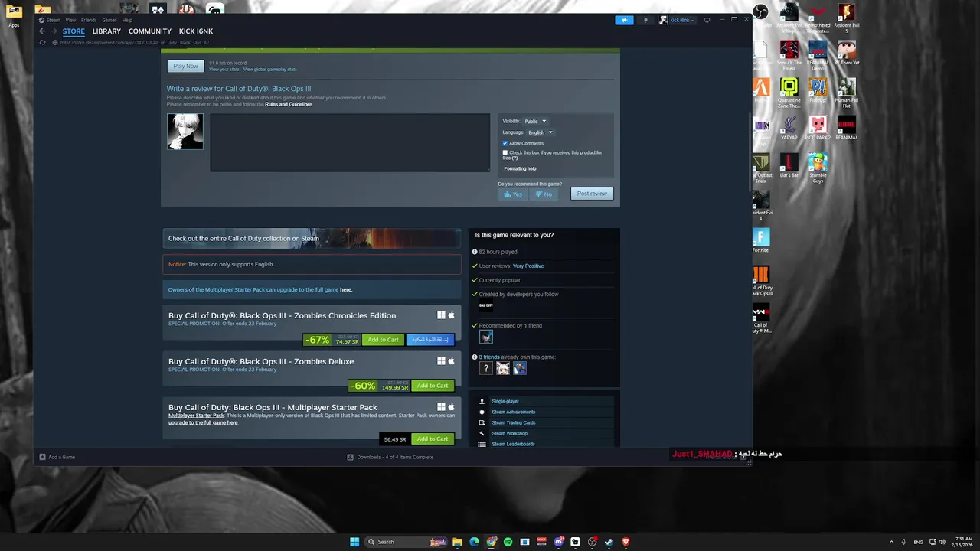Open the View your stats link
This screenshot has height=551, width=980.
tap(224, 70)
